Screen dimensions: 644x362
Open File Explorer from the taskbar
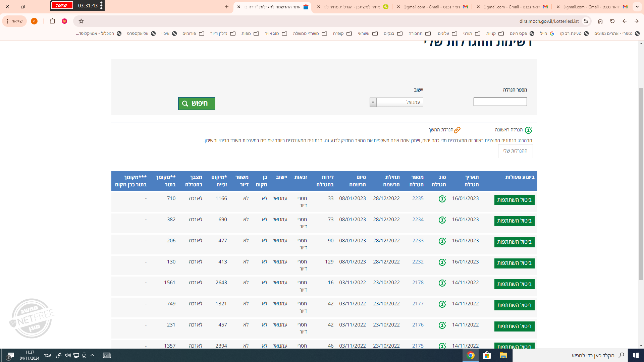coord(503,355)
